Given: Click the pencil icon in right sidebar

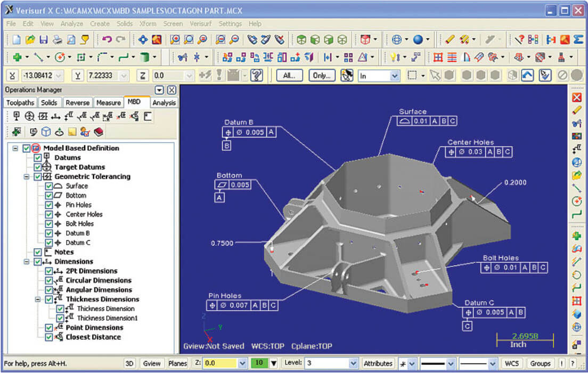Looking at the screenshot, I should pos(577,110).
